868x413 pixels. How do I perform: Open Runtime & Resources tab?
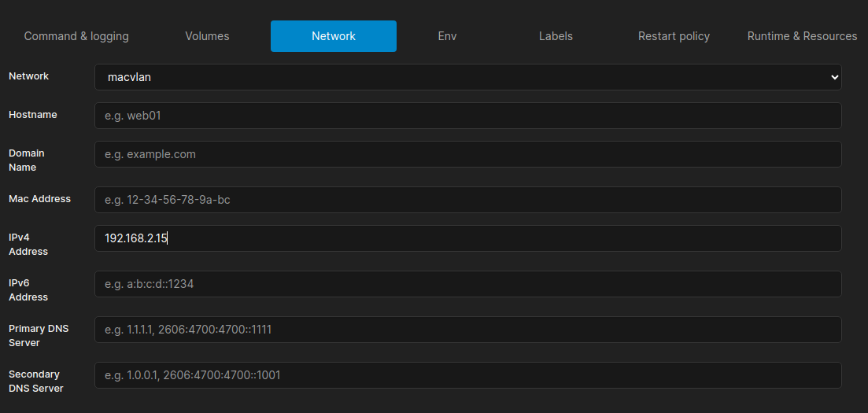(802, 36)
